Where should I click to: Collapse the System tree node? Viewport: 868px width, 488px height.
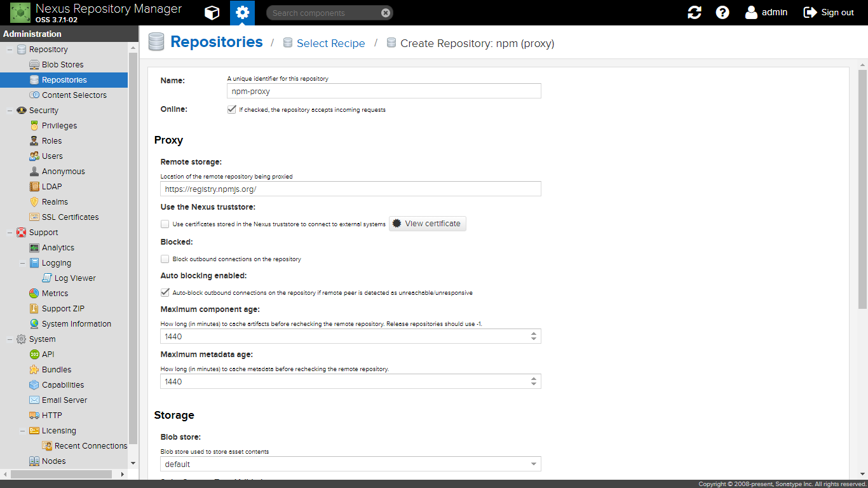tap(10, 339)
